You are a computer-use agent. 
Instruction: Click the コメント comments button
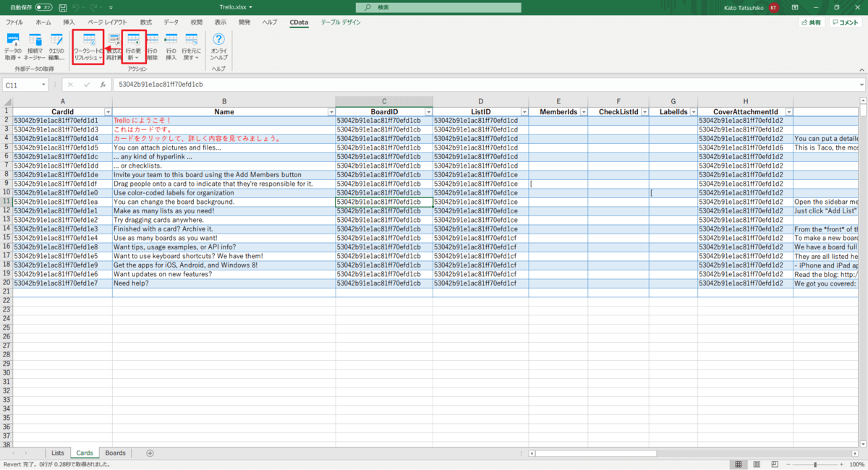click(845, 23)
